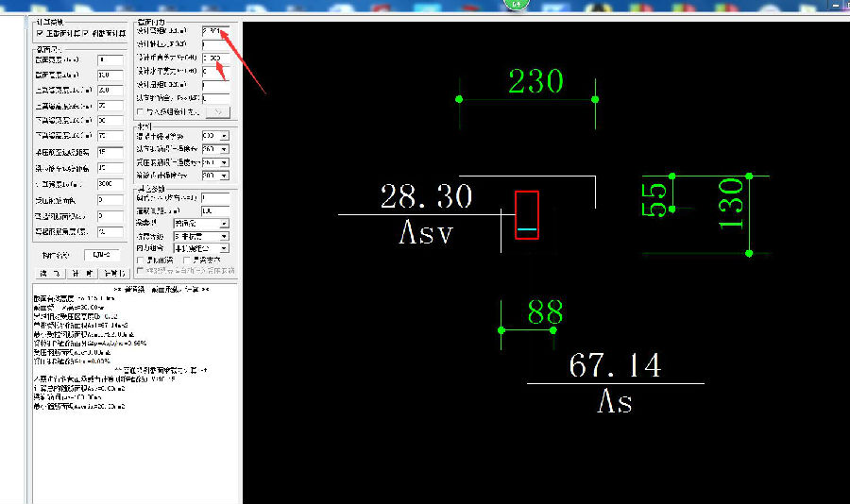Screen dimensions: 850x504
Task: Tick the first checkbox below the dropdown lists
Action: point(141,260)
